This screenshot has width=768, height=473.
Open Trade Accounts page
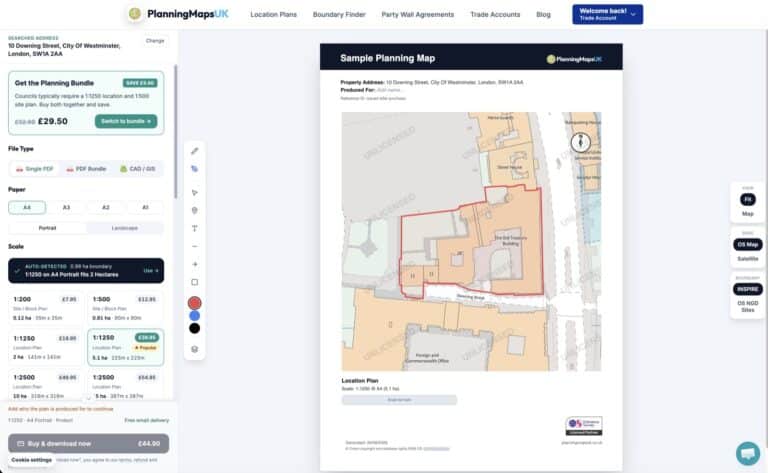point(495,15)
